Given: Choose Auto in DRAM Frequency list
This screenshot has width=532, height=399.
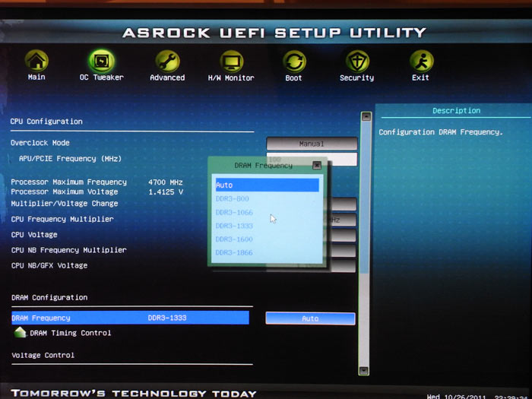Looking at the screenshot, I should coord(267,185).
